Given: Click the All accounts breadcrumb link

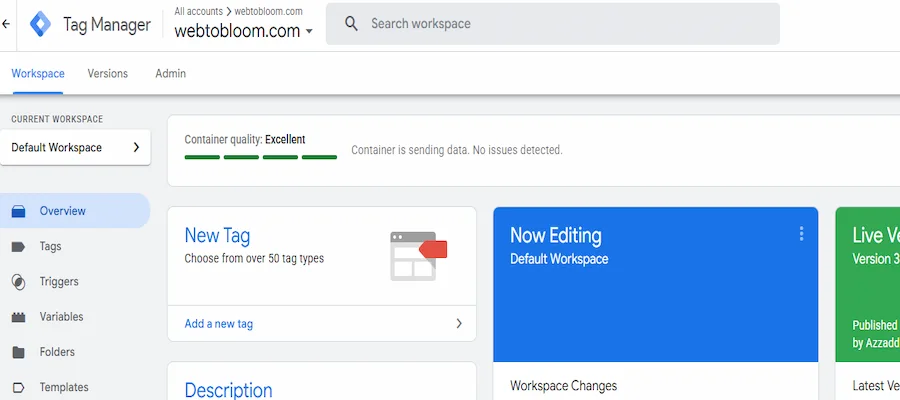Looking at the screenshot, I should [198, 11].
